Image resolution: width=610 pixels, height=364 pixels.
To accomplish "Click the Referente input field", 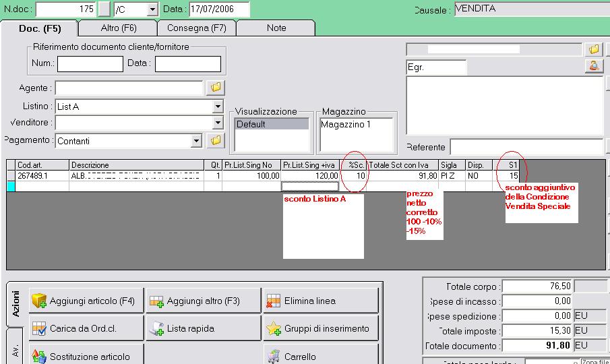I will click(526, 147).
